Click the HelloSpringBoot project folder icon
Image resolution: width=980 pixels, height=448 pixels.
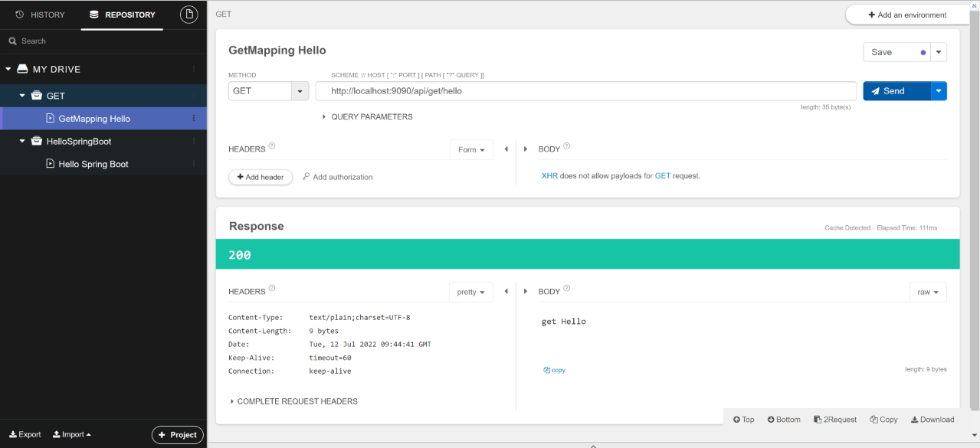coord(36,142)
